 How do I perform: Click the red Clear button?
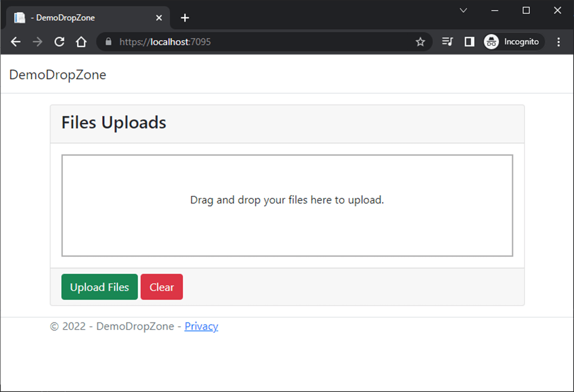click(162, 287)
